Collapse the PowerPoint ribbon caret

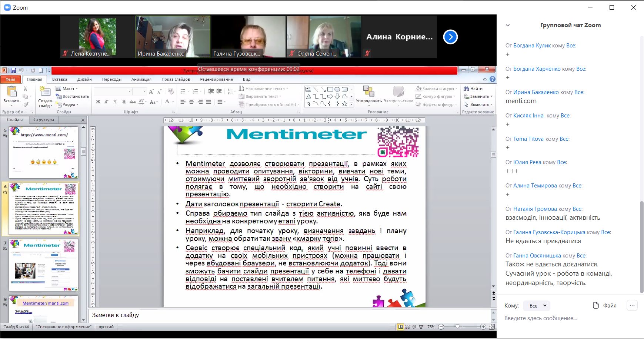[x=485, y=79]
